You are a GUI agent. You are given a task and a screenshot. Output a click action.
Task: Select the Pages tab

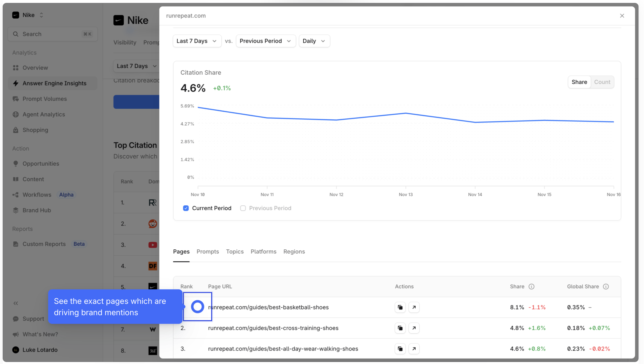[x=181, y=252]
